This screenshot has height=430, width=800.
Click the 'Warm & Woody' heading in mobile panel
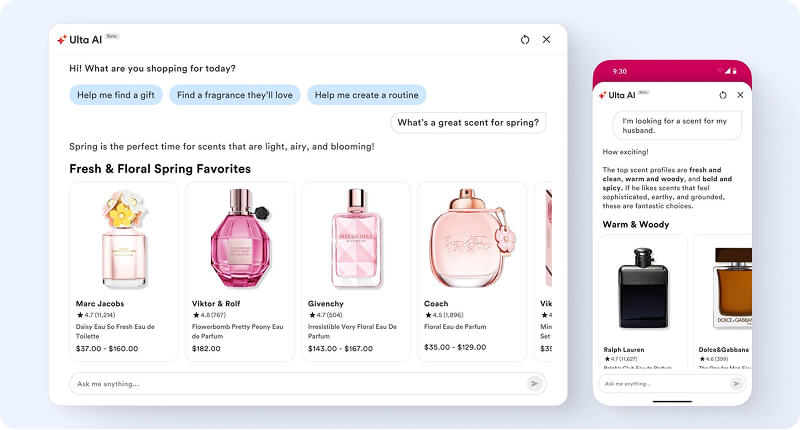point(636,224)
